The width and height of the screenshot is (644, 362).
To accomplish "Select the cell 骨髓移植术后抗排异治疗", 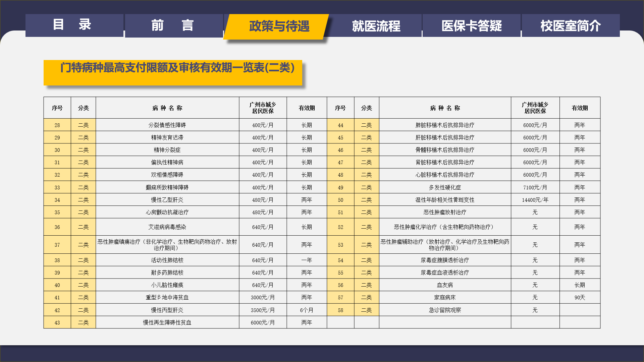I will [445, 150].
